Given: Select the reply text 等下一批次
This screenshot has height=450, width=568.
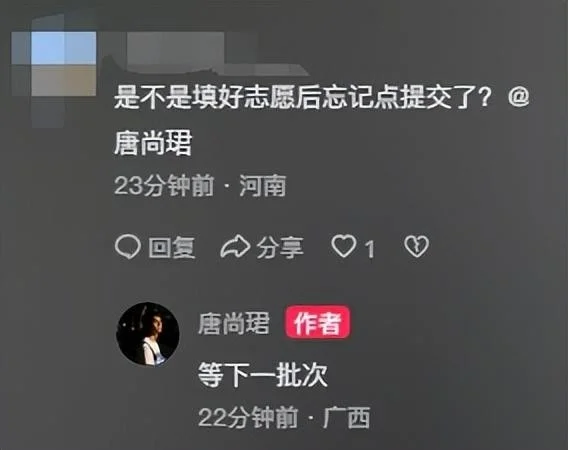Looking at the screenshot, I should tap(263, 374).
